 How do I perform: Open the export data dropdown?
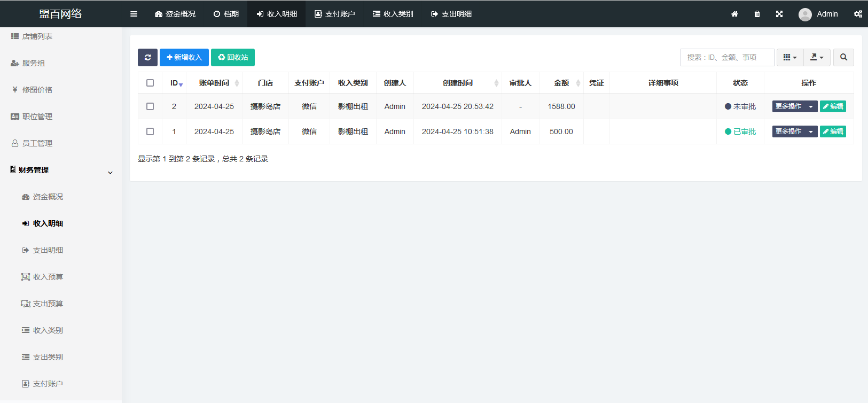click(817, 57)
